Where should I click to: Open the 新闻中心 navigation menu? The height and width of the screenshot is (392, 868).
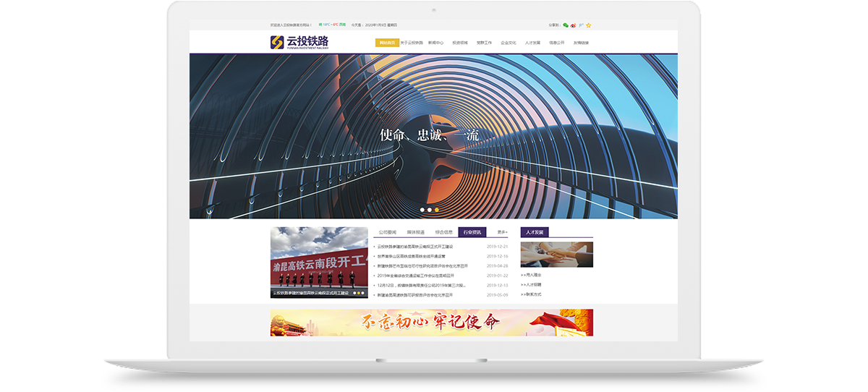[x=435, y=43]
